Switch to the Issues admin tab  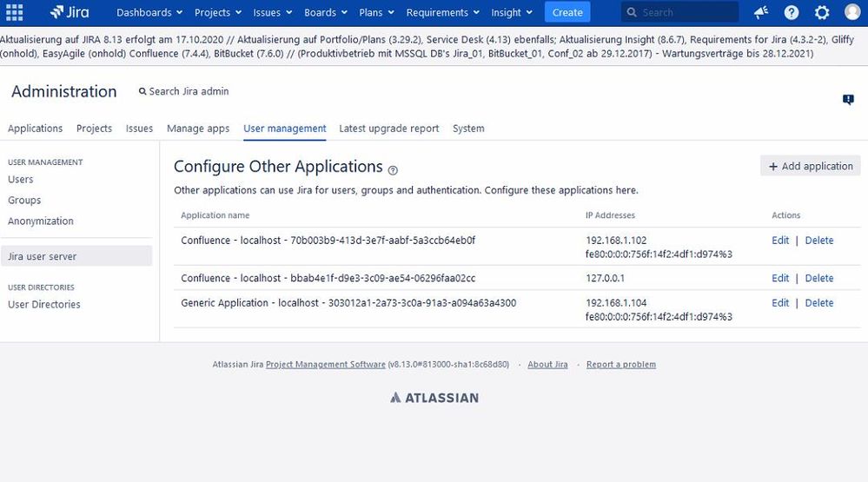pyautogui.click(x=140, y=129)
